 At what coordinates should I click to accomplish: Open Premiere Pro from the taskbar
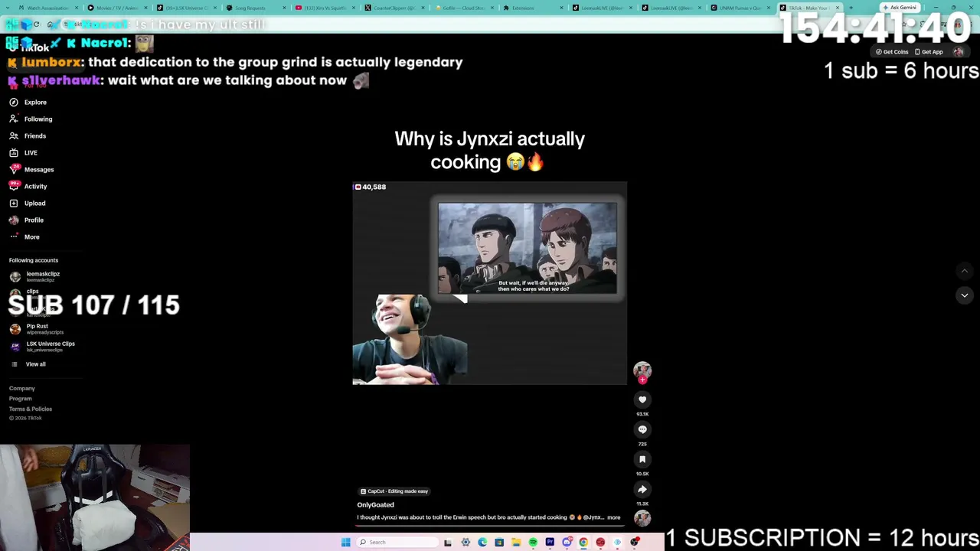[x=550, y=543]
